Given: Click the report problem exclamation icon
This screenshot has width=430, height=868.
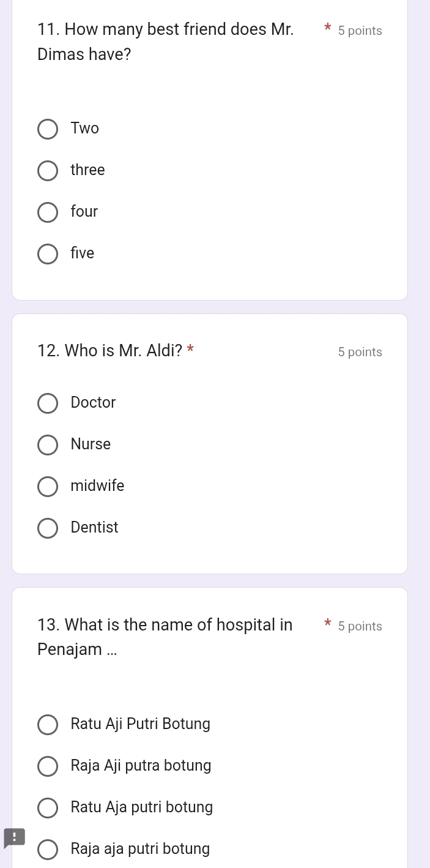Looking at the screenshot, I should [x=14, y=837].
